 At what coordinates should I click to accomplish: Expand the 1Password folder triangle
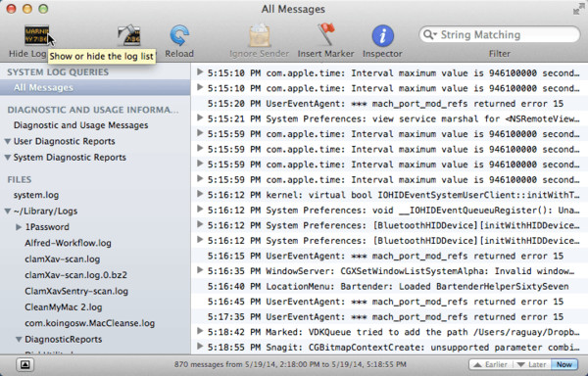tap(19, 227)
